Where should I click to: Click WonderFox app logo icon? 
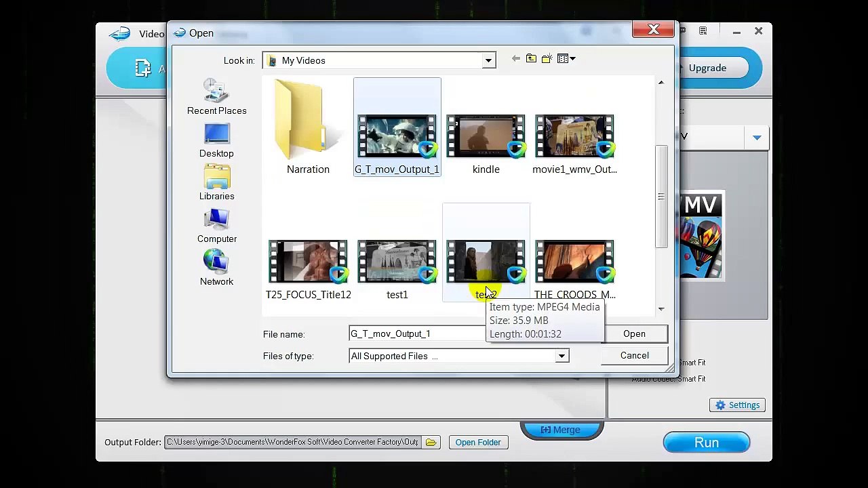[119, 34]
